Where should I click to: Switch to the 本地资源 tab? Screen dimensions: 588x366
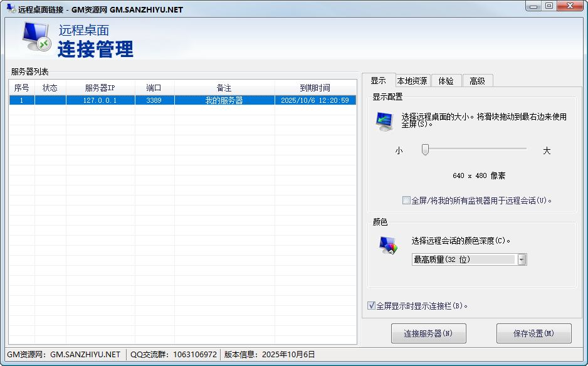pyautogui.click(x=412, y=81)
